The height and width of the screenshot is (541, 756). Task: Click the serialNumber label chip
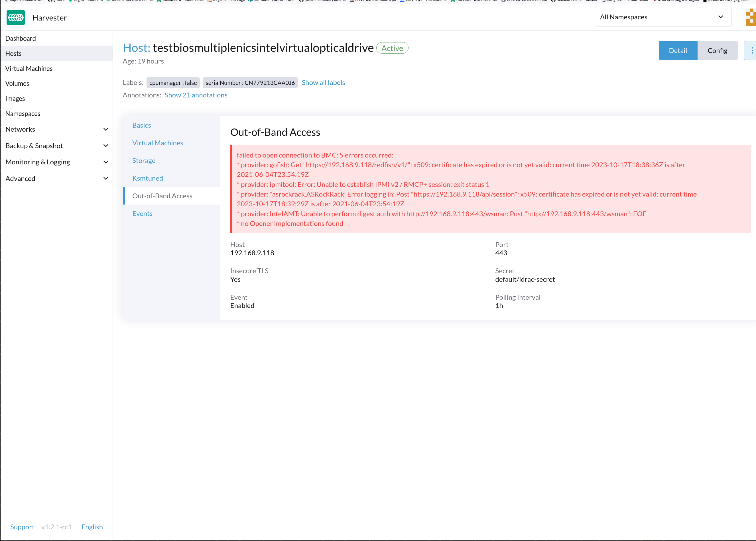[x=250, y=83]
